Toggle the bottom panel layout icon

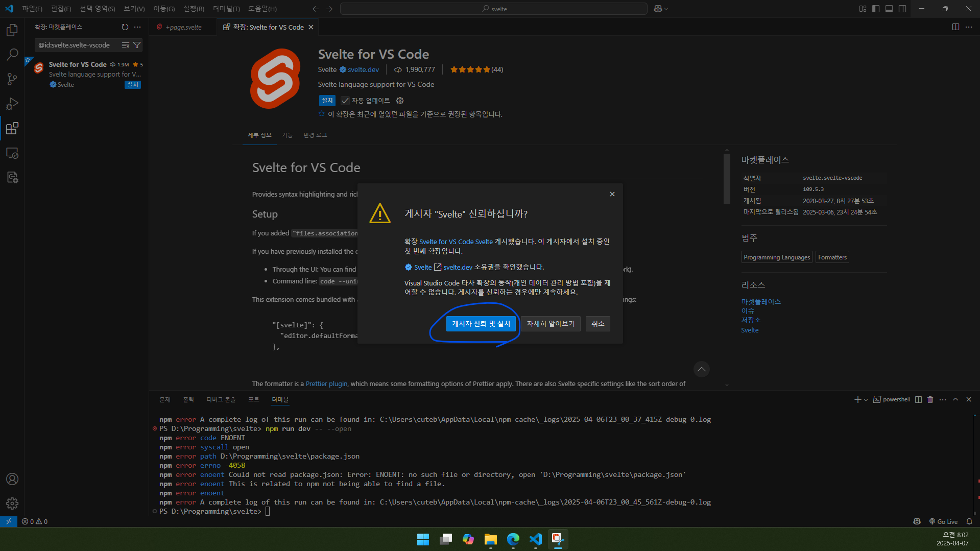tap(889, 9)
